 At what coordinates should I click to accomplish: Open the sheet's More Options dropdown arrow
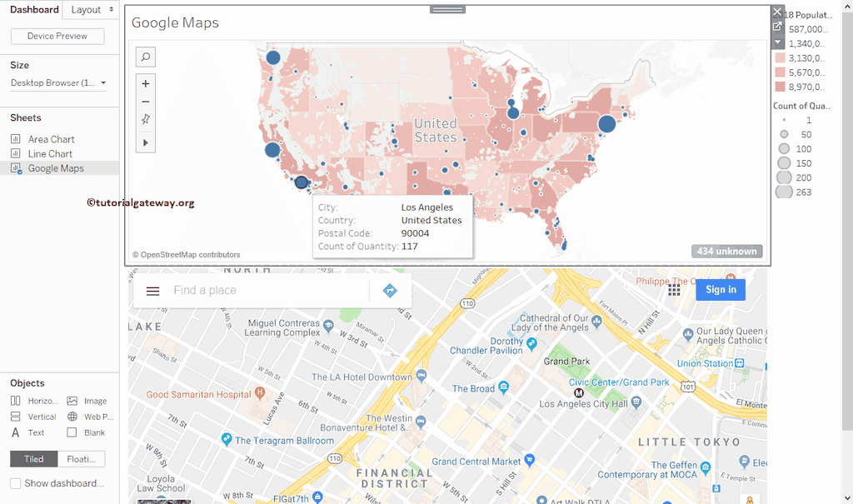(x=777, y=42)
